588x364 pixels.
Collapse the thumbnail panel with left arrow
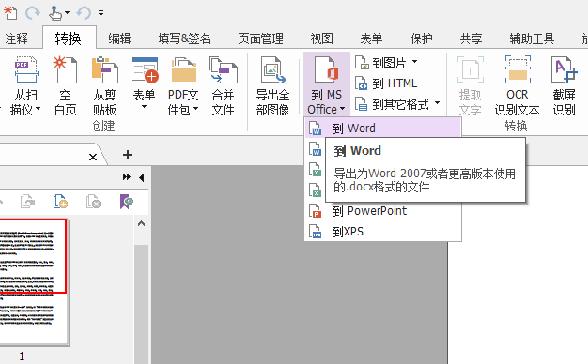coord(142,177)
